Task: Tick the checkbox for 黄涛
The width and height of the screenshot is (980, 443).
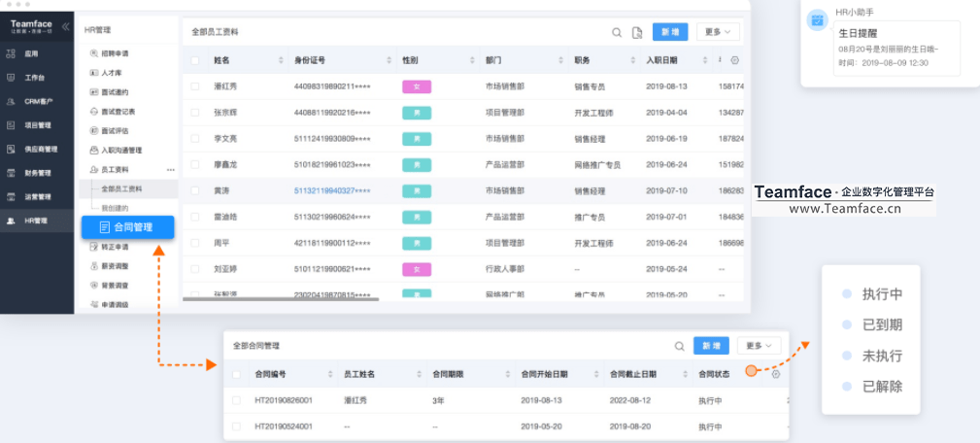Action: click(195, 190)
